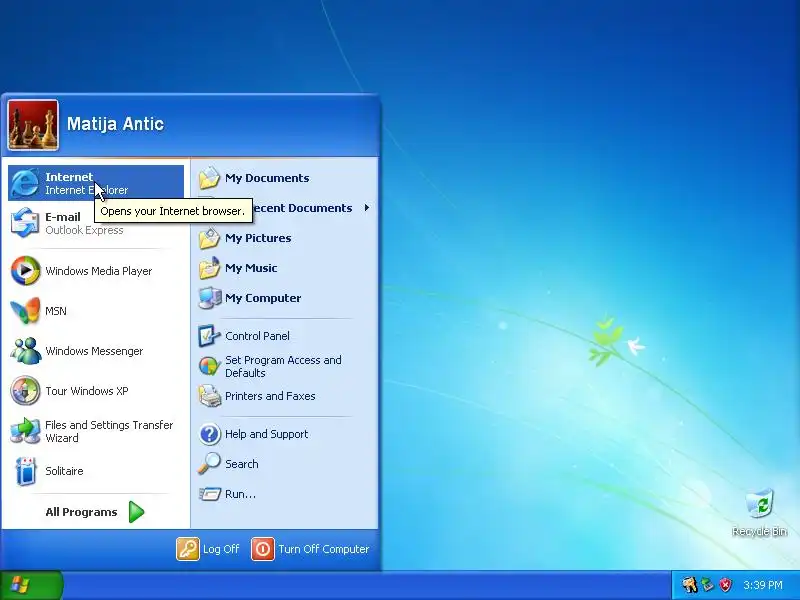Open the Recycle Bin desktop icon
Image resolution: width=800 pixels, height=600 pixels.
[x=760, y=504]
